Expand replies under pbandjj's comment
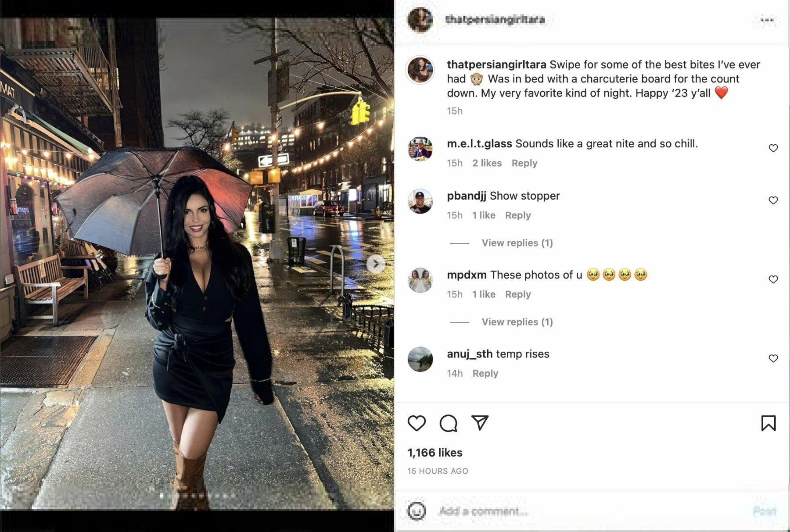 (517, 243)
